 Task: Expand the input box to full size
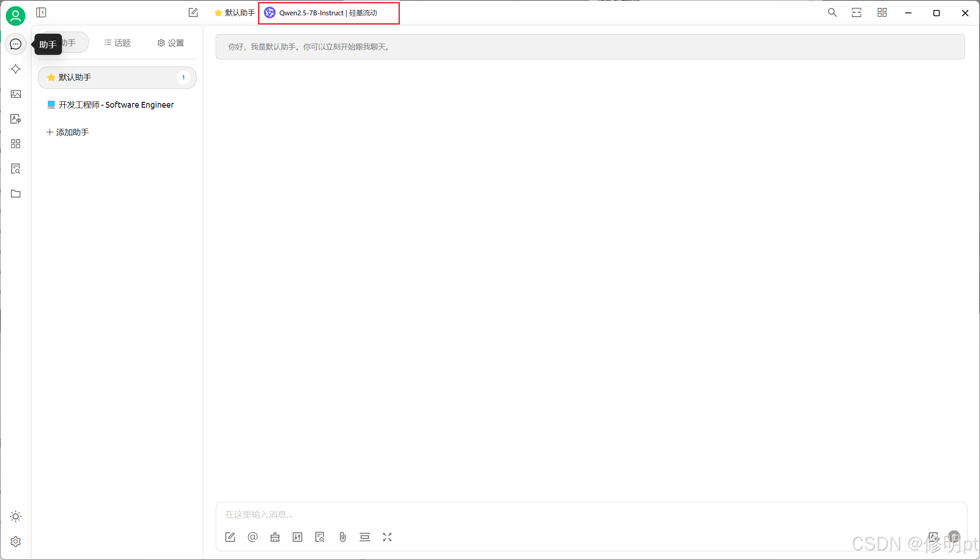(387, 537)
